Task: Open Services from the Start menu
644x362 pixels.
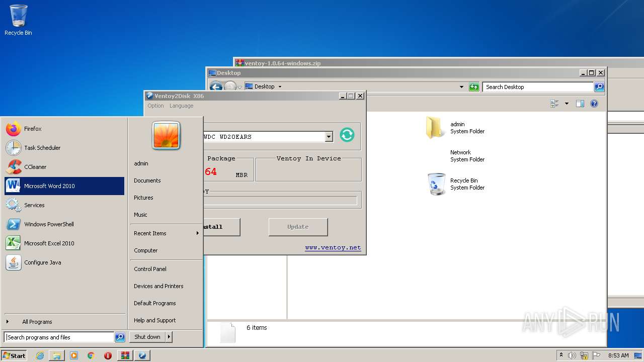Action: pos(64,205)
